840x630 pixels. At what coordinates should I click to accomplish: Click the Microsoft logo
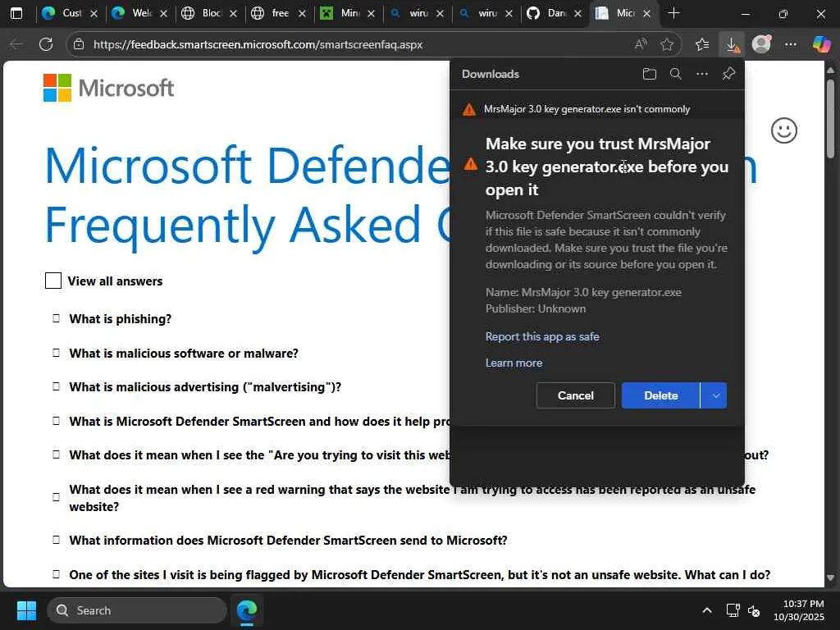[109, 88]
